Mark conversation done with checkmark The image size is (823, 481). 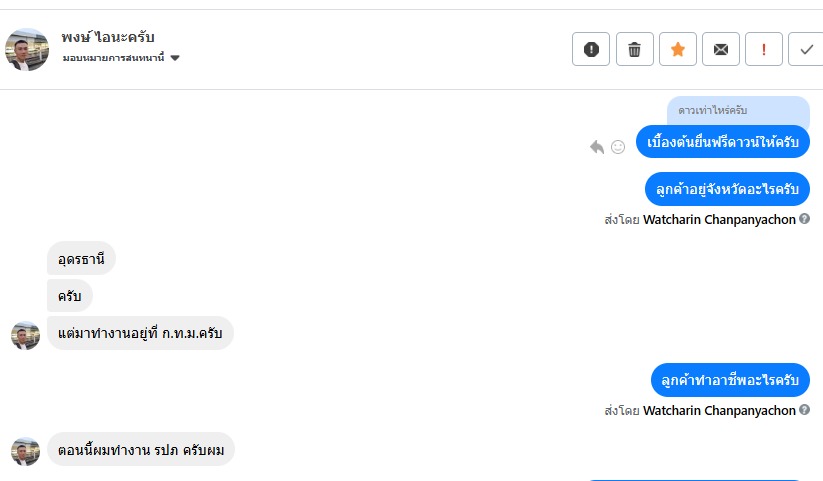806,49
